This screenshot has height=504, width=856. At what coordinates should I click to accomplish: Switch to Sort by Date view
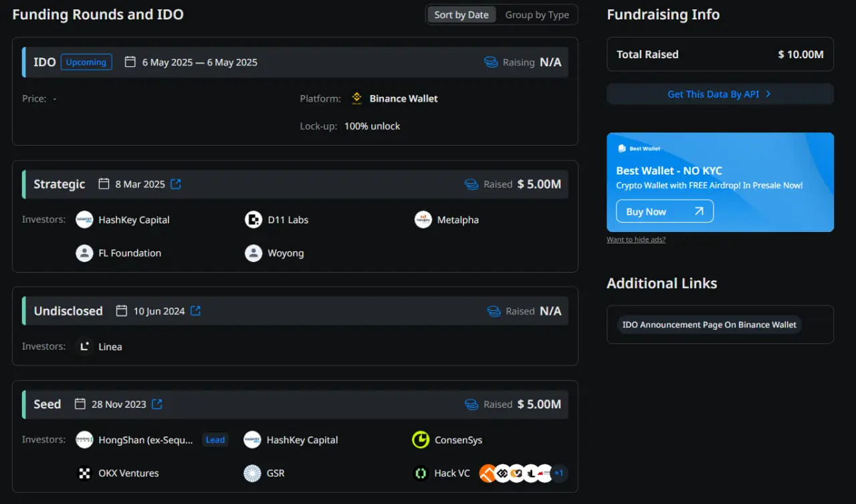coord(461,15)
